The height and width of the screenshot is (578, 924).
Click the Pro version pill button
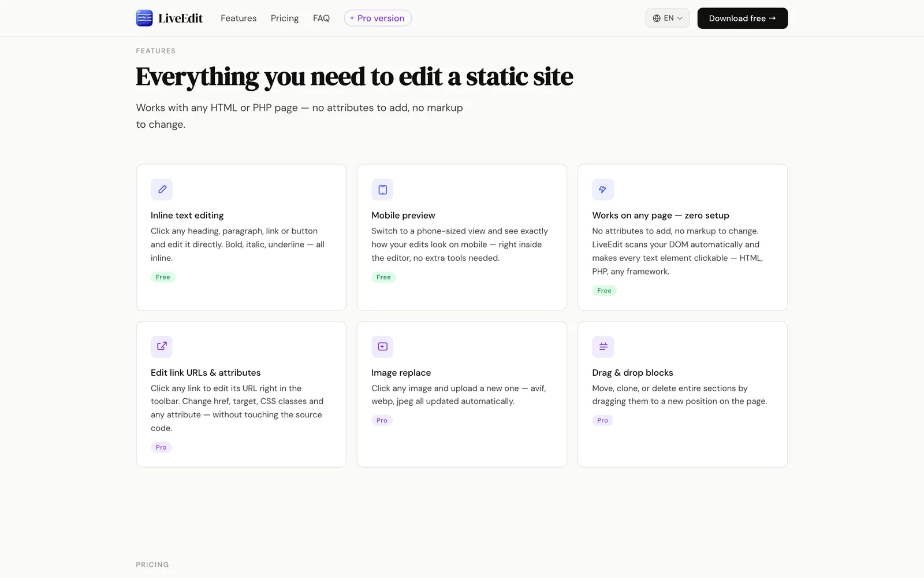378,18
